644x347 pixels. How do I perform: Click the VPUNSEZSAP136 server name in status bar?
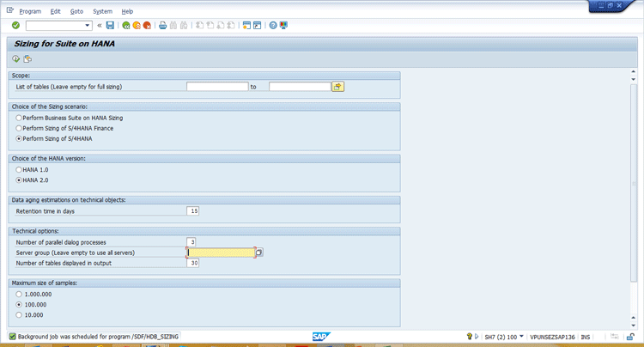click(552, 337)
